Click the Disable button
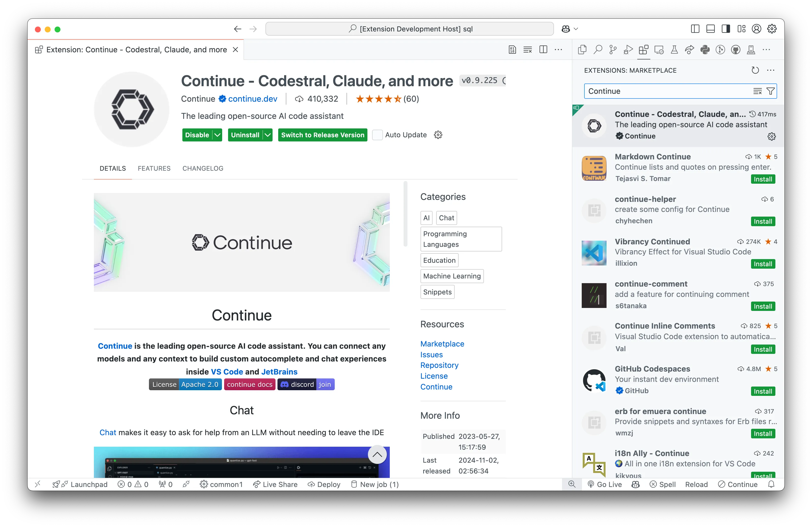Image resolution: width=812 pixels, height=527 pixels. pos(197,135)
